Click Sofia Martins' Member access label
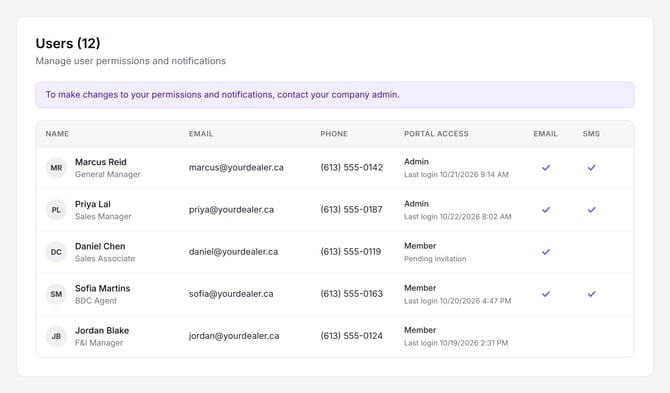The height and width of the screenshot is (393, 670). tap(420, 288)
